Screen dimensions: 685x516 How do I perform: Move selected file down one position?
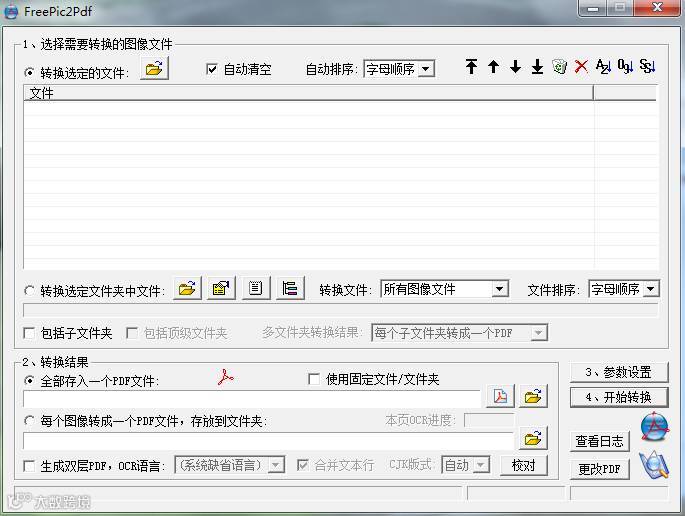point(515,66)
